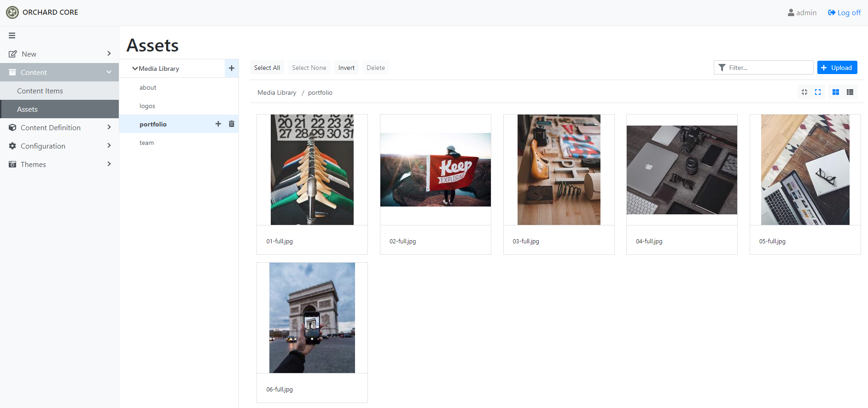This screenshot has width=868, height=408.
Task: Delete the portfolio folder via trash icon
Action: (x=232, y=124)
